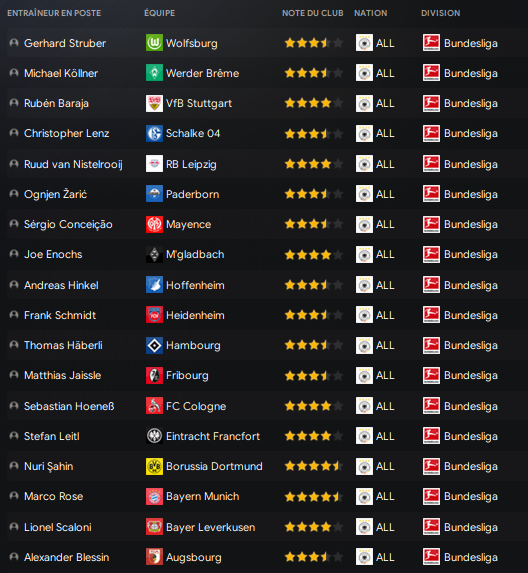Click the star rating for FC Cologne
528x573 pixels.
click(x=314, y=406)
